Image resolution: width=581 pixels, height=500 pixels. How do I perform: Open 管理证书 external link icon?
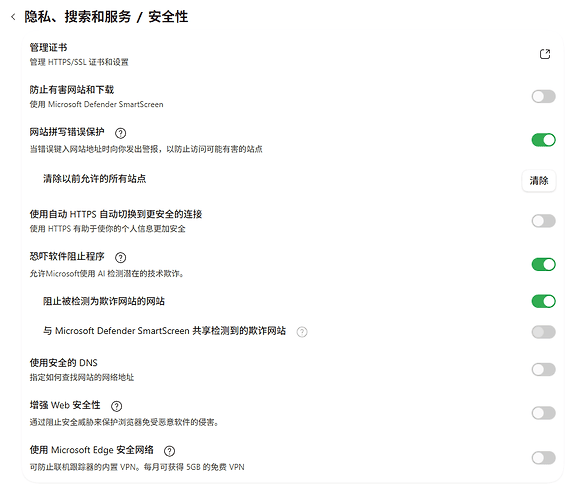545,54
